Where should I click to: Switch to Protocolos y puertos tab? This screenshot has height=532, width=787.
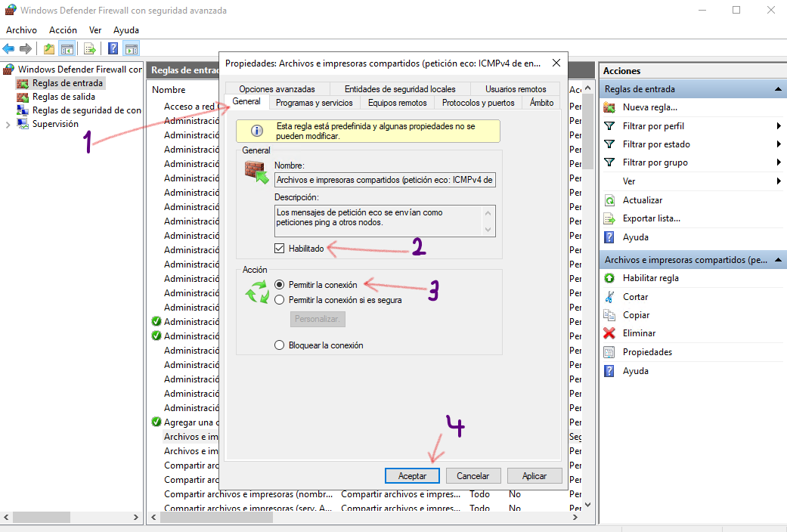click(x=478, y=103)
